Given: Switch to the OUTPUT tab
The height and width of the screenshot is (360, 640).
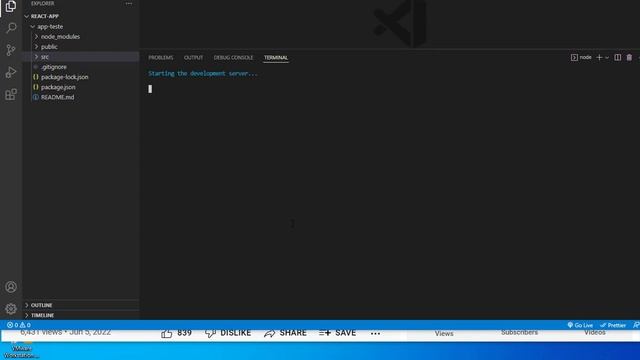Looking at the screenshot, I should click(193, 58).
